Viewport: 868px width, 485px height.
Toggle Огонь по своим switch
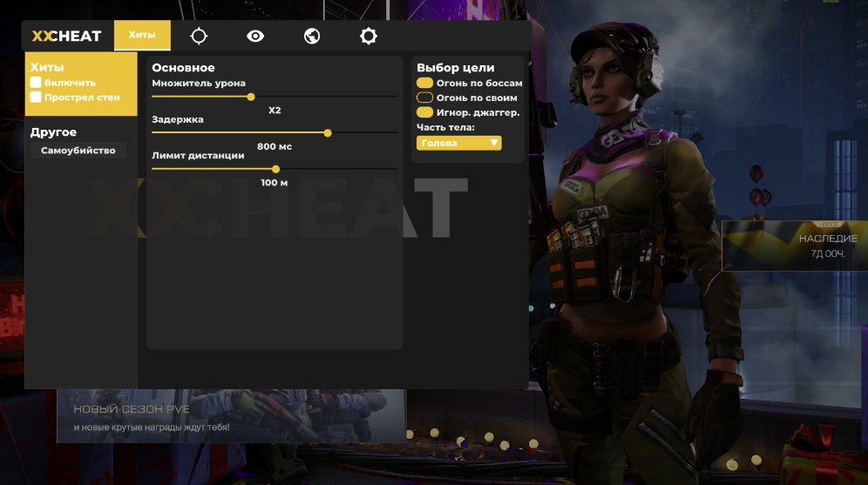[424, 98]
